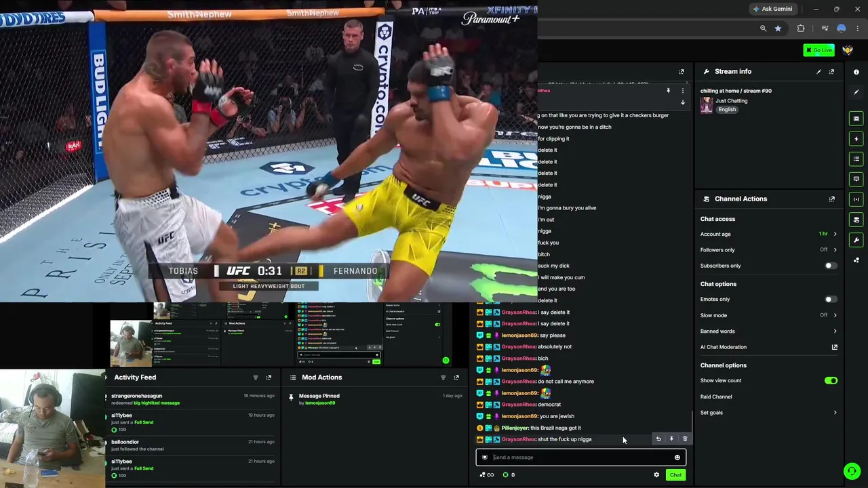Open Ask Gemini in the browser
The image size is (868, 488).
pos(772,9)
